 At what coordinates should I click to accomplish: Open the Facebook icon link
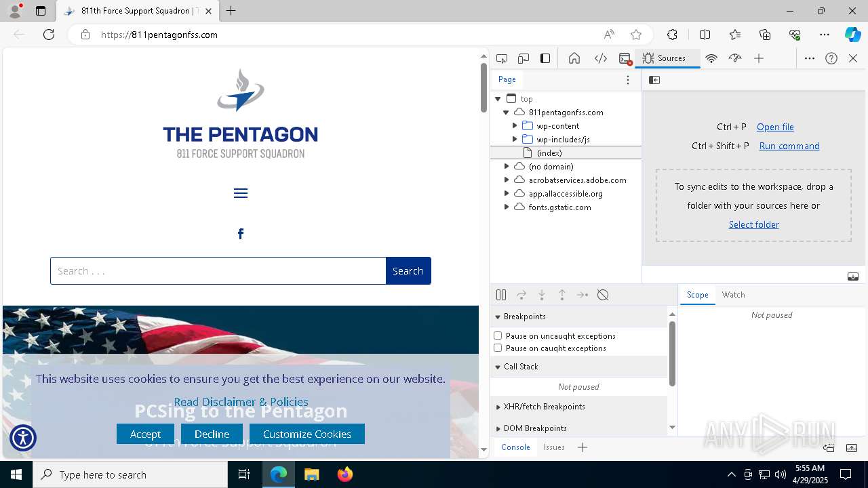(241, 234)
